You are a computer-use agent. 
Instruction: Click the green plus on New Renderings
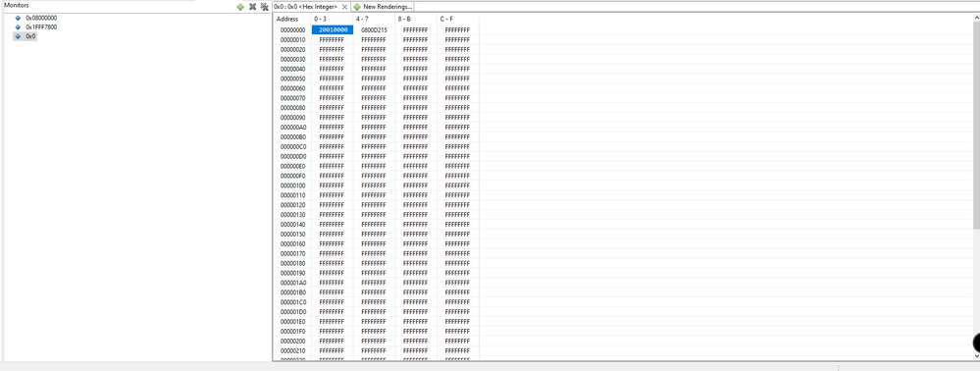[357, 7]
